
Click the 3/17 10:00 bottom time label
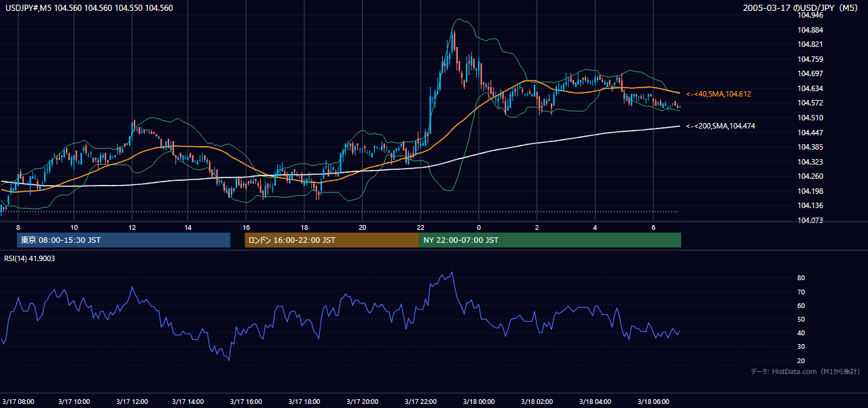pyautogui.click(x=75, y=401)
